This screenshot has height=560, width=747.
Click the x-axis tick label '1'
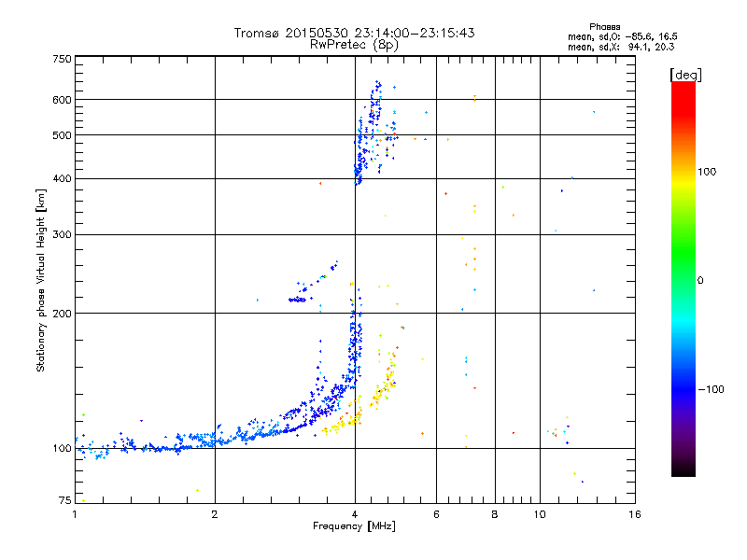pos(75,514)
